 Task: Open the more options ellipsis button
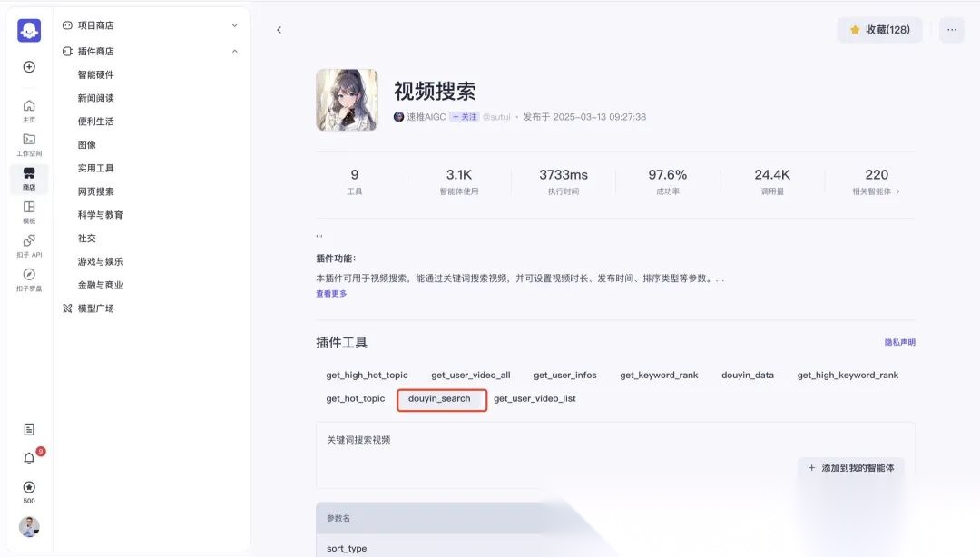(951, 30)
